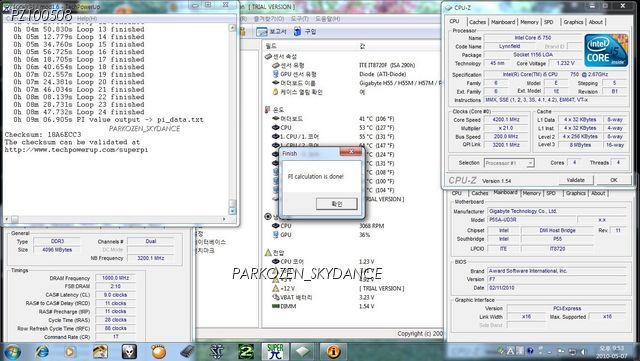Open Help(H) menu in Super PI window
640x361 pixels.
coord(87,19)
